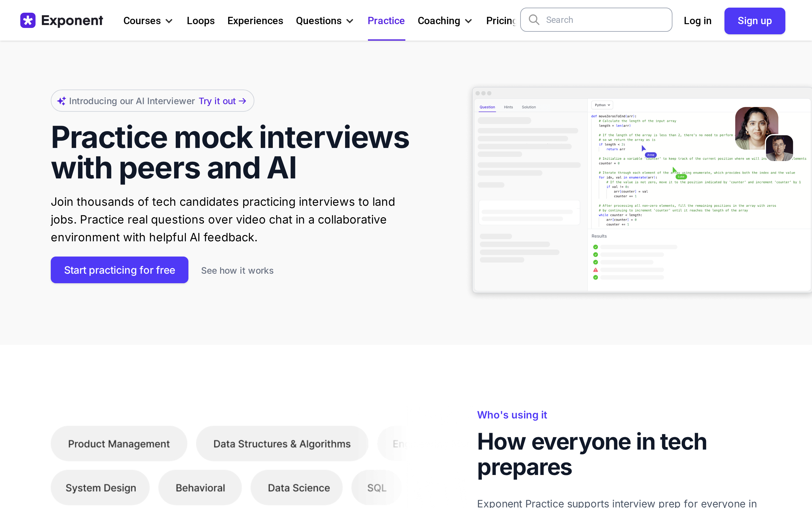Click the Introducing our AI Interviewer text
This screenshot has width=812, height=508.
tap(132, 101)
